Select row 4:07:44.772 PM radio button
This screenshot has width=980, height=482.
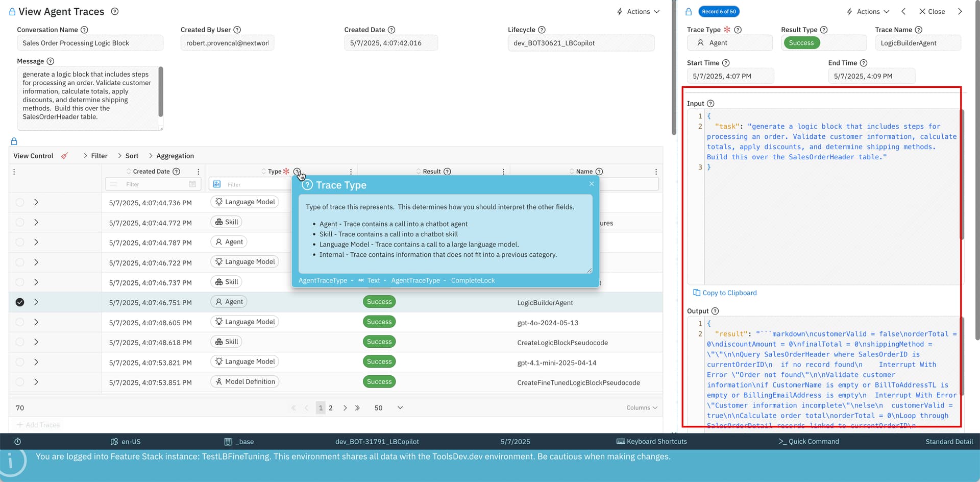tap(20, 222)
